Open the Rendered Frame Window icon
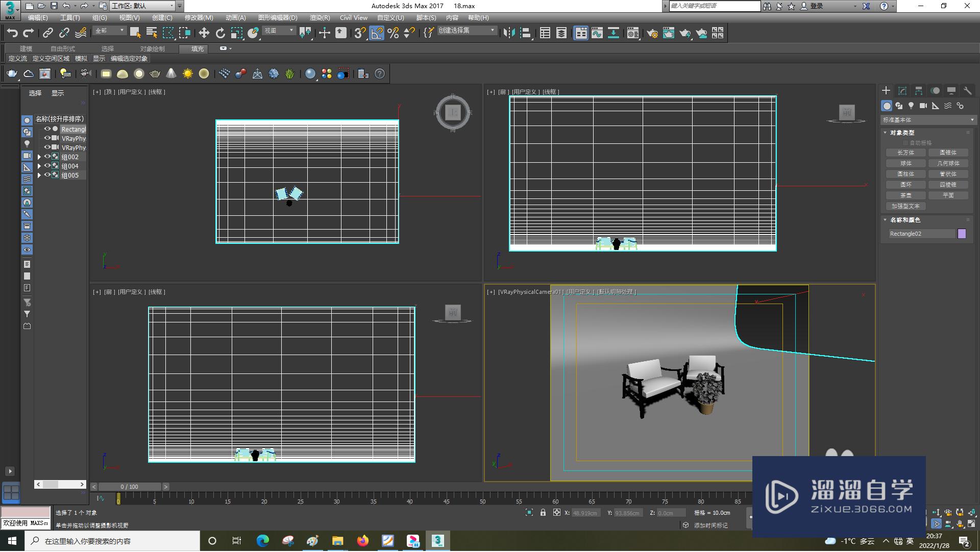Viewport: 980px width, 552px height. (668, 33)
